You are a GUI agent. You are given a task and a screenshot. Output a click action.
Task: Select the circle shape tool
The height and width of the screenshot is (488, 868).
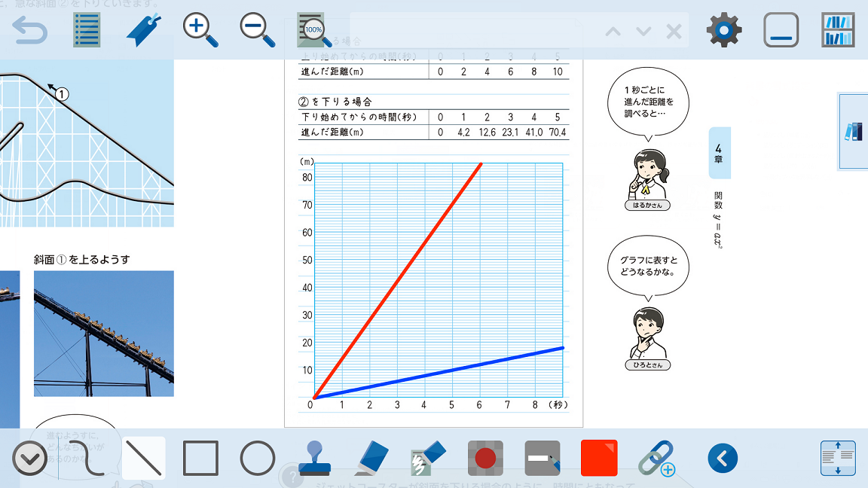258,458
